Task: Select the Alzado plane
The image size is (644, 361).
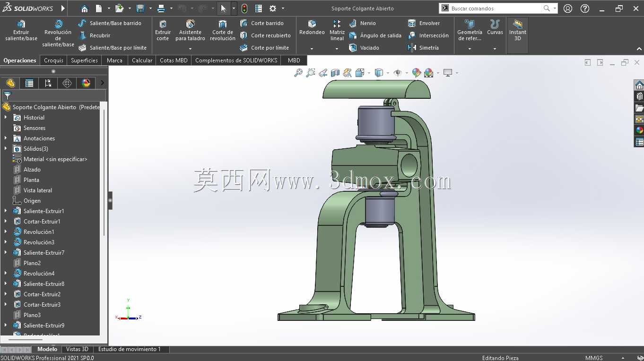Action: pyautogui.click(x=32, y=170)
